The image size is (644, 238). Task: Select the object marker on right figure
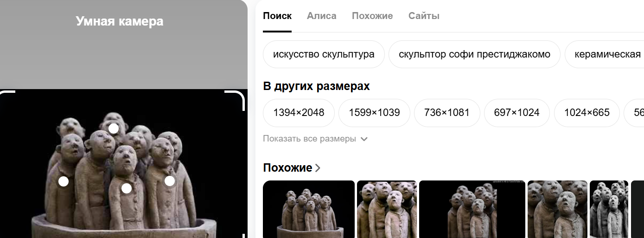[170, 181]
